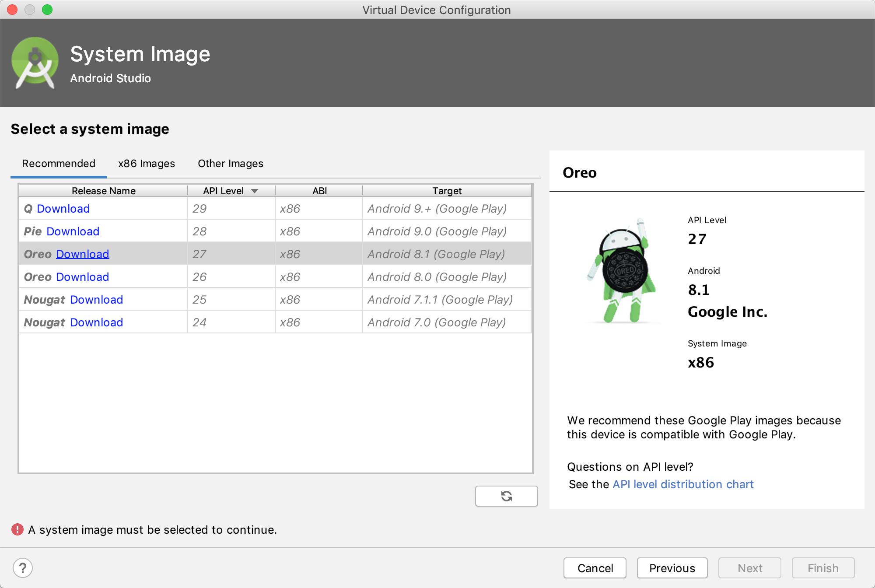875x588 pixels.
Task: Click API level 28 cell
Action: (x=231, y=231)
